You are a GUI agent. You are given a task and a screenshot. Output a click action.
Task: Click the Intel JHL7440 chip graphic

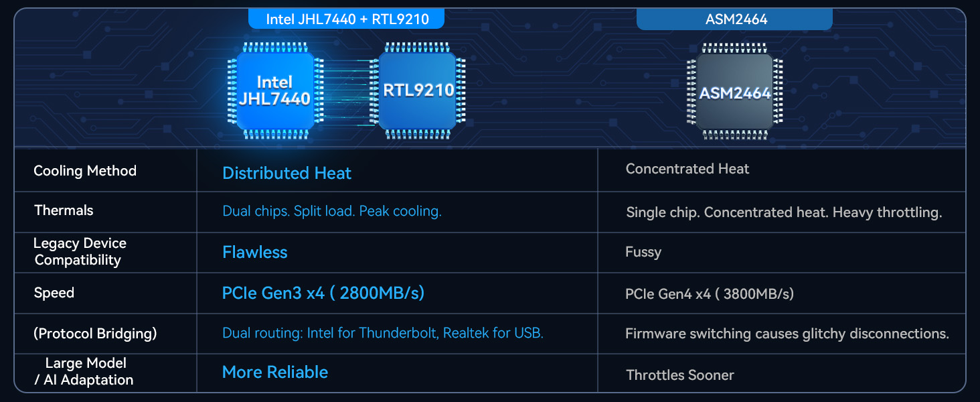[275, 90]
